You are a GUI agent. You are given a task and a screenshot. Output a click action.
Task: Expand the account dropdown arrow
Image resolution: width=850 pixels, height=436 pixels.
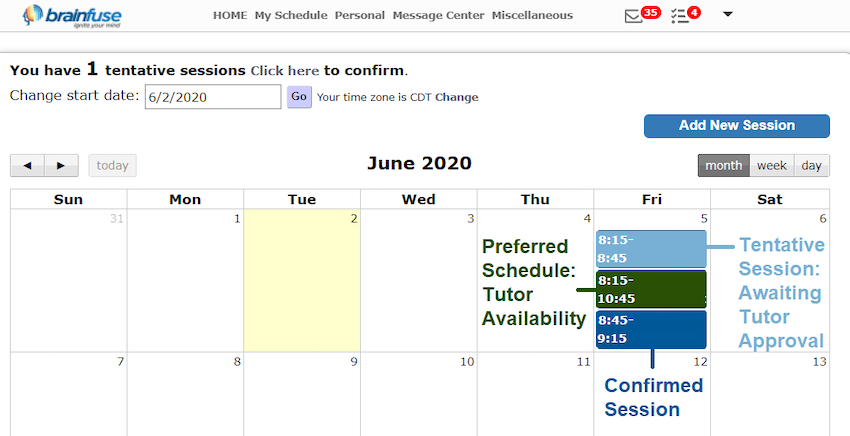point(727,14)
